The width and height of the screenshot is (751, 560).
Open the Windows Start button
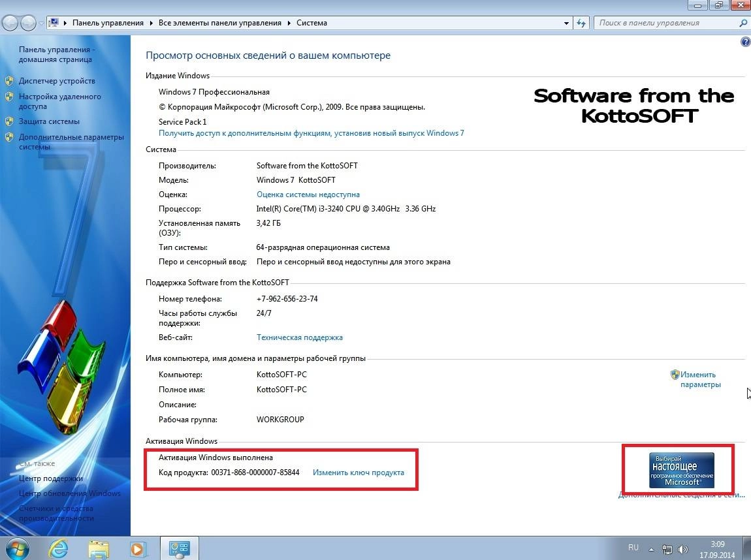click(x=17, y=548)
